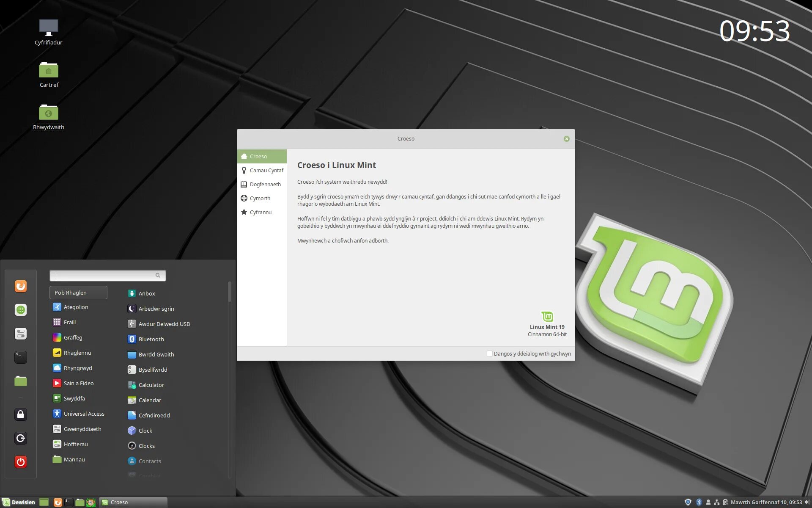Launch Bluetooth from applications list
Screen dimensions: 812x508
coord(151,339)
